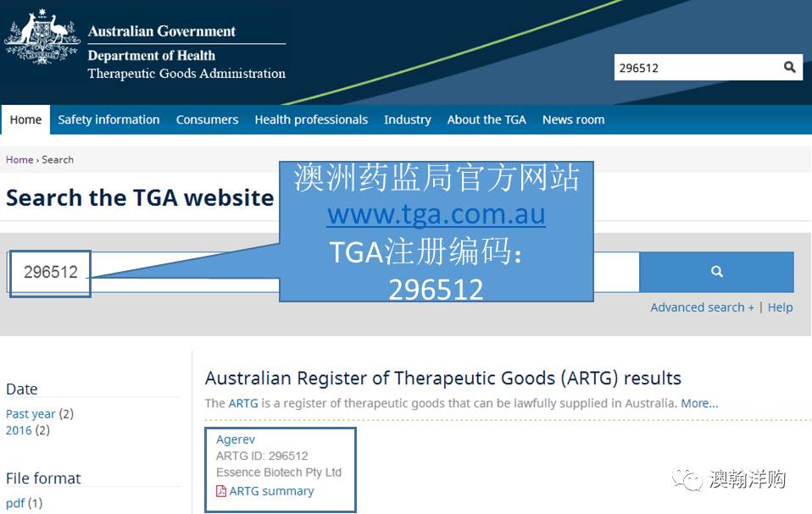The height and width of the screenshot is (514, 812).
Task: Open the Home navigation tab
Action: click(25, 120)
